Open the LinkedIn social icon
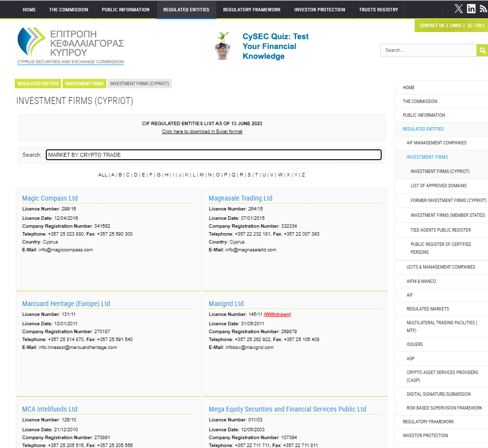This screenshot has height=448, width=488. click(471, 9)
